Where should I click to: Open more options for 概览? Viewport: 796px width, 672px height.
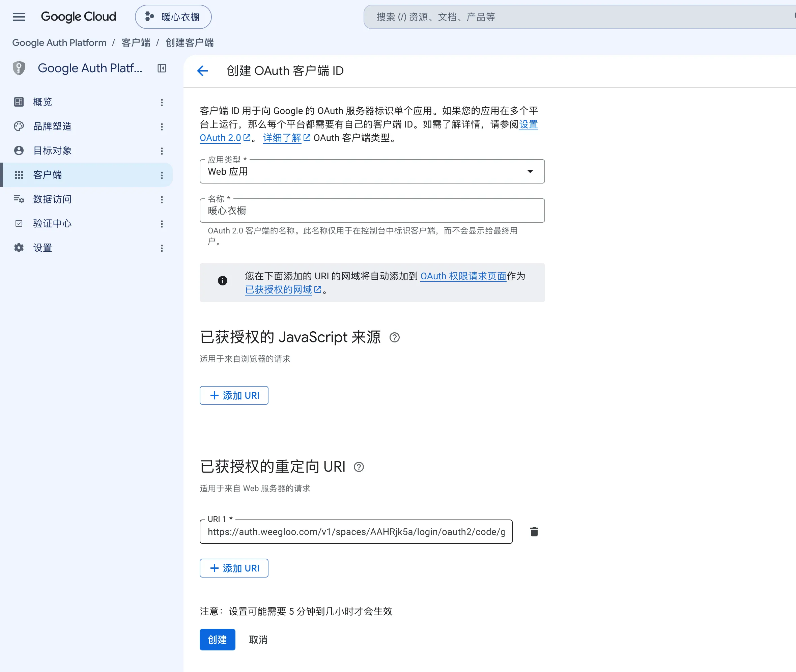click(162, 102)
